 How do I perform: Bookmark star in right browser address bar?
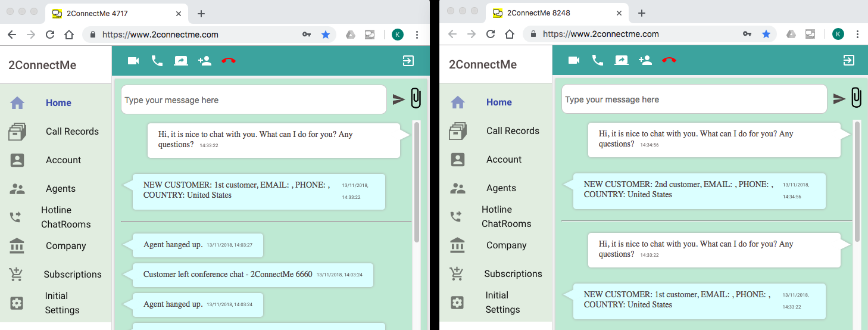coord(766,35)
